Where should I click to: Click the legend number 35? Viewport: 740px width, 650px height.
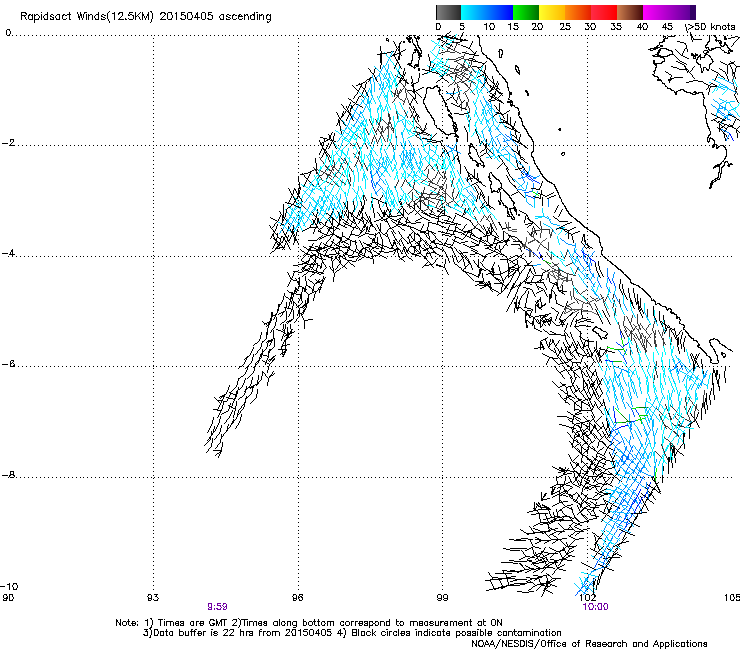tap(616, 27)
